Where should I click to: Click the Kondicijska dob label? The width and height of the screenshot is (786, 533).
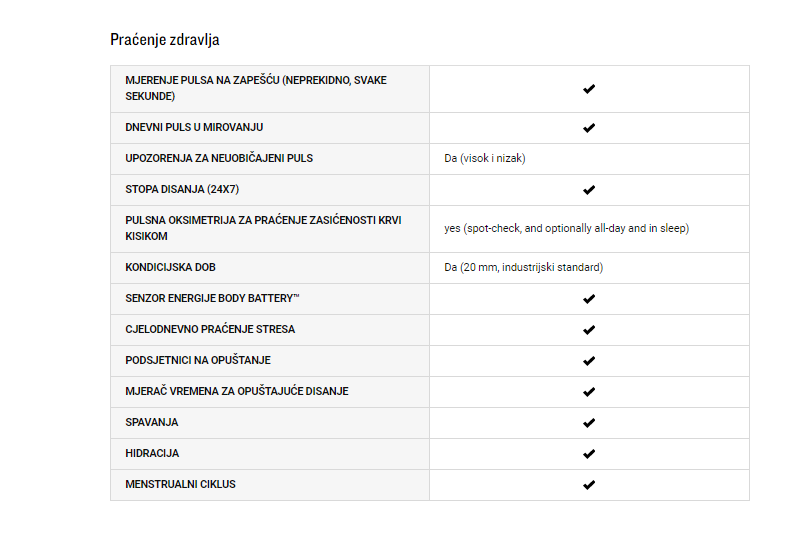[170, 267]
